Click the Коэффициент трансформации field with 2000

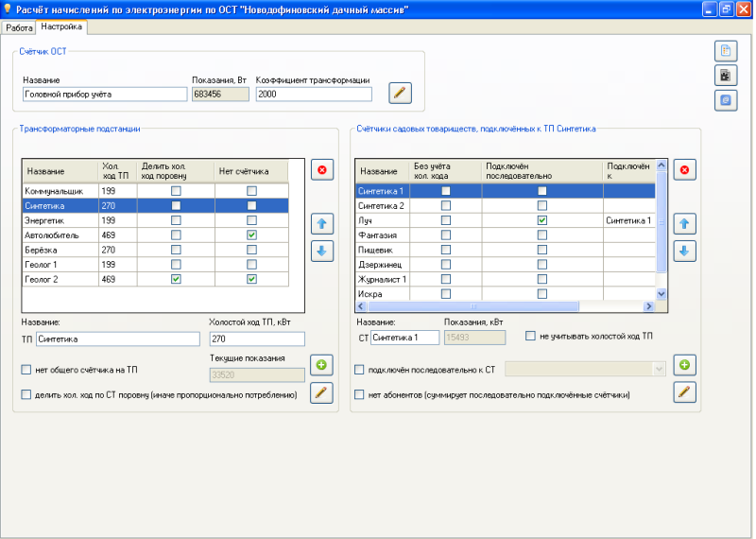click(x=314, y=95)
